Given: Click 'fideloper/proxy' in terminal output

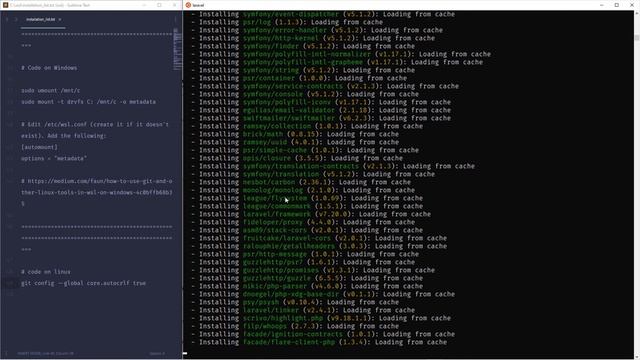Looking at the screenshot, I should click(x=273, y=222).
